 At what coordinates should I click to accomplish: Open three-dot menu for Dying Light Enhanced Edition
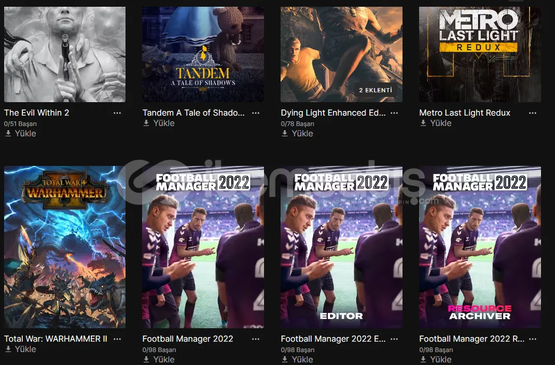(x=394, y=113)
